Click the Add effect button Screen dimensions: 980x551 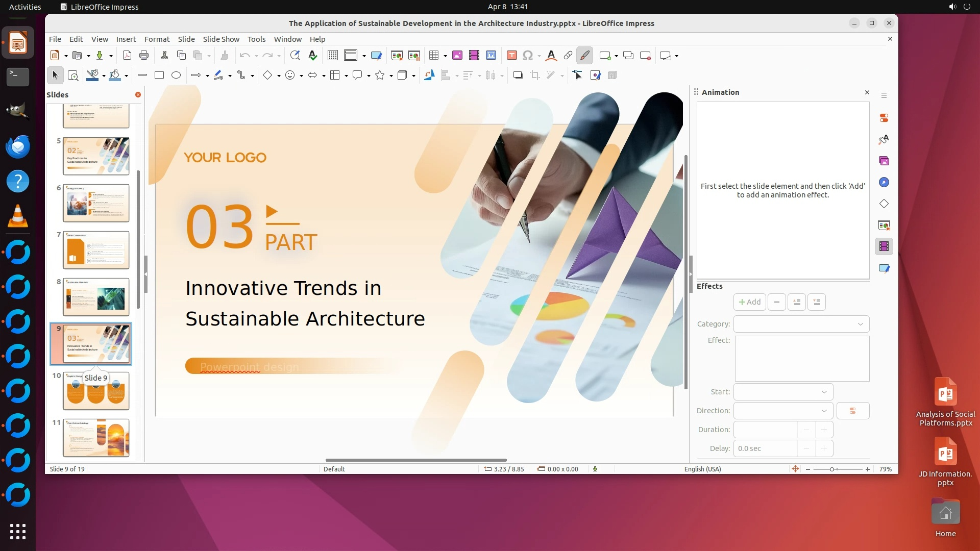point(749,302)
